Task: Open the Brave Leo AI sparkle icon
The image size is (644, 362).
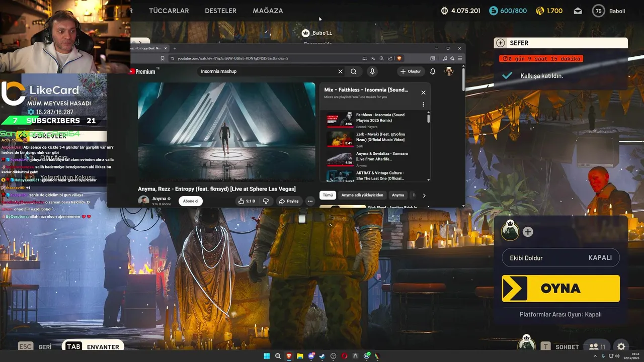Action: [x=452, y=58]
